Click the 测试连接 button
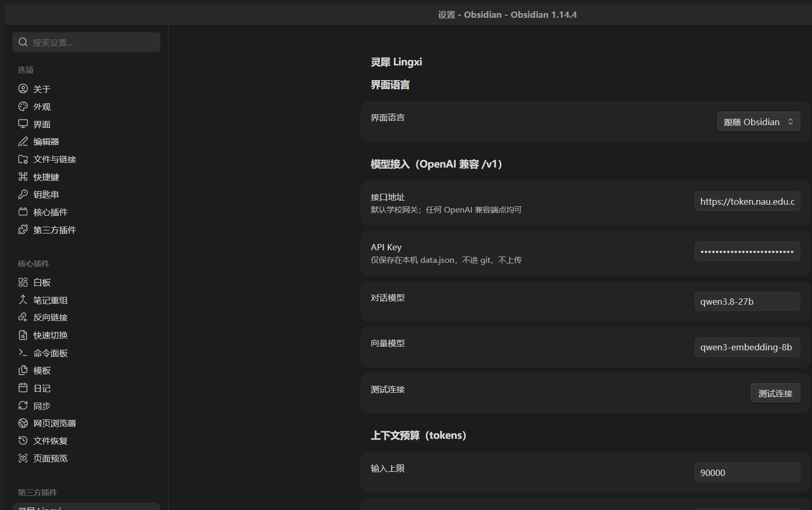812x510 pixels. 775,393
